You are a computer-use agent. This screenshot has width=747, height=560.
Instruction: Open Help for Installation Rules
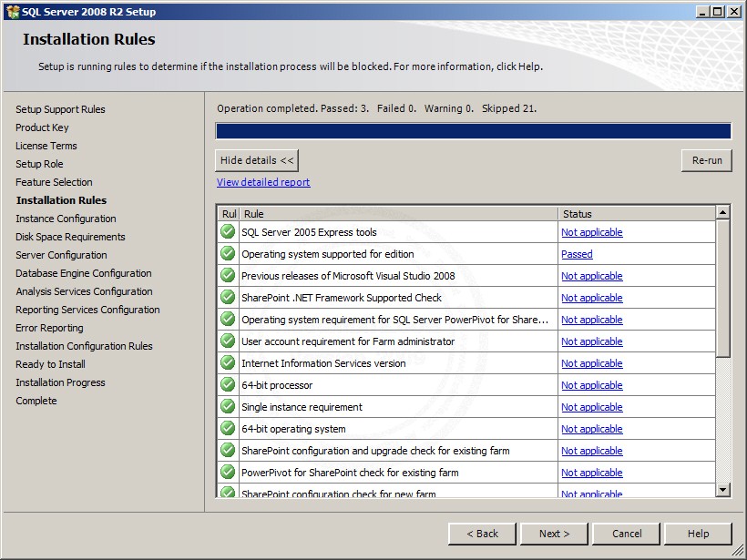(x=698, y=534)
